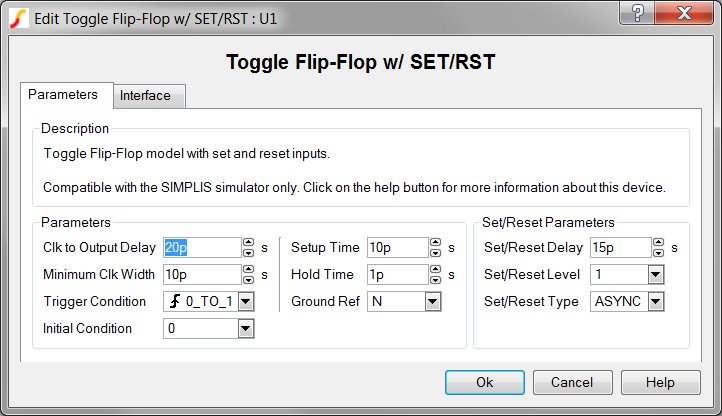The width and height of the screenshot is (722, 416).
Task: Open the Trigger Condition dropdown
Action: pos(246,302)
